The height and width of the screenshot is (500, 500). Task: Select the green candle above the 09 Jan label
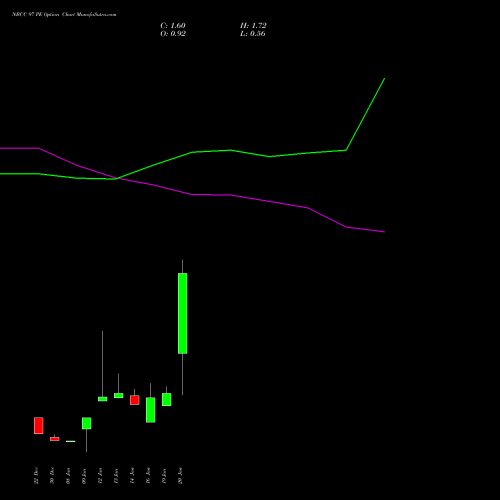click(87, 423)
